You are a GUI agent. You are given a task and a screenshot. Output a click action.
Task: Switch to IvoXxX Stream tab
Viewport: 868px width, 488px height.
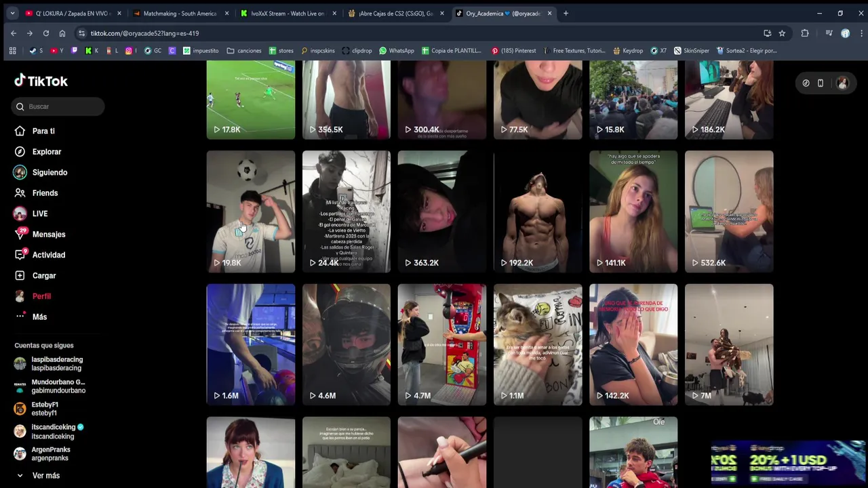(x=288, y=13)
